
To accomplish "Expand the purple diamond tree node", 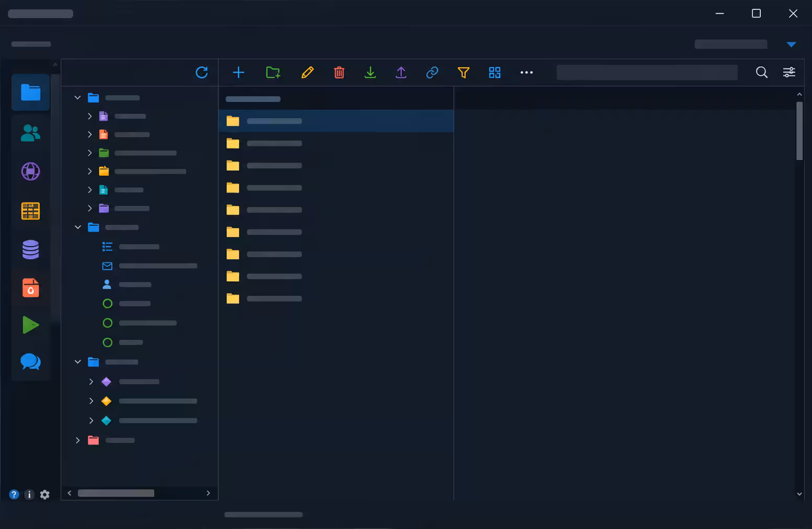I will coord(91,382).
